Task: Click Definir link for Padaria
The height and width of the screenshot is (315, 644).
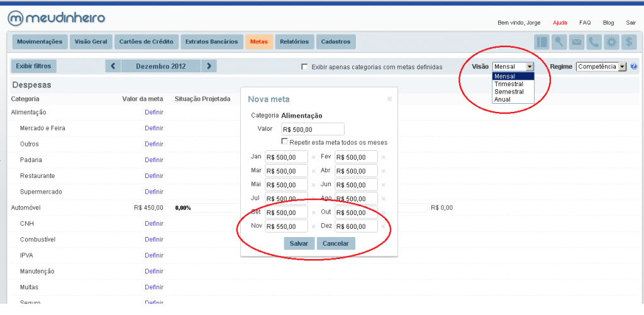Action: 153,160
